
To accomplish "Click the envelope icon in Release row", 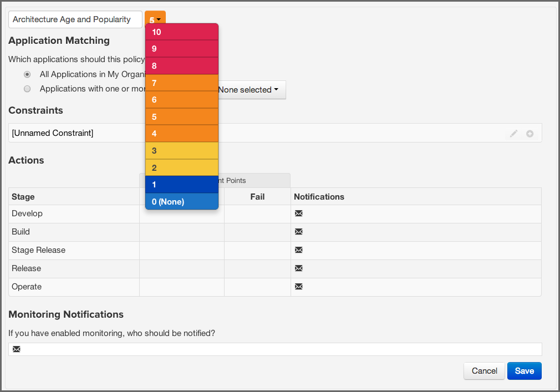I will click(298, 268).
